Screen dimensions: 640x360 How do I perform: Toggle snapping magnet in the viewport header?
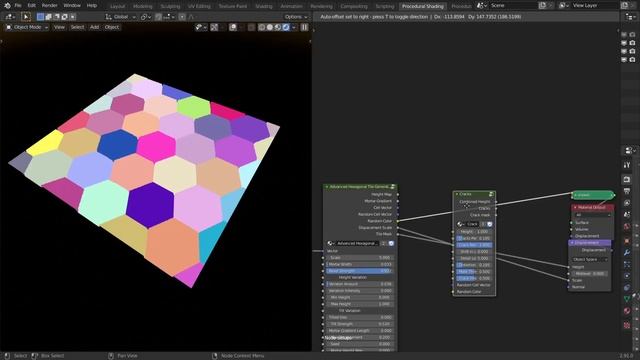(159, 17)
